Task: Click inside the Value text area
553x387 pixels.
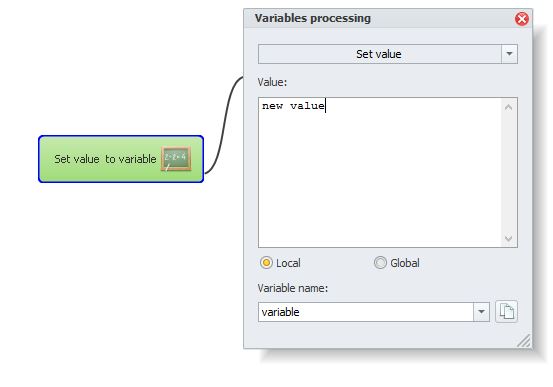Action: [x=380, y=173]
